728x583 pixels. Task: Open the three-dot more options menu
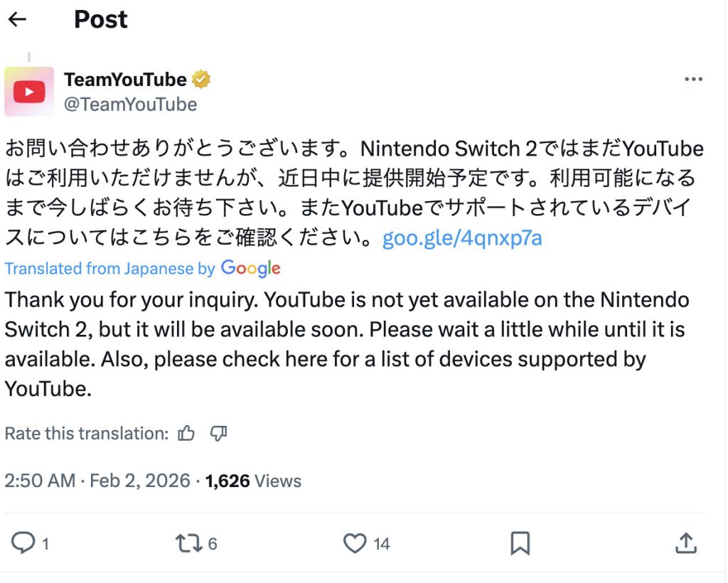pos(693,79)
